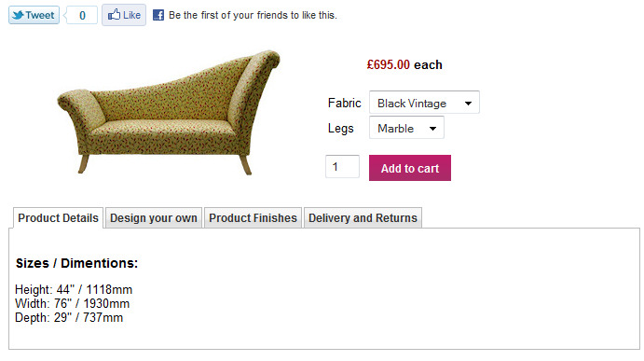Click the Add to cart button
The image size is (644, 361).
pyautogui.click(x=409, y=168)
